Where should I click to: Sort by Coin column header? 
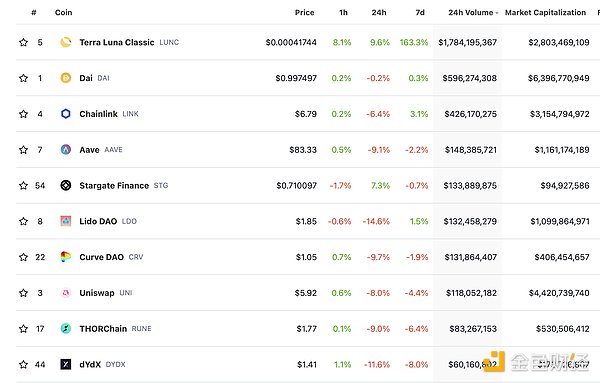click(64, 13)
